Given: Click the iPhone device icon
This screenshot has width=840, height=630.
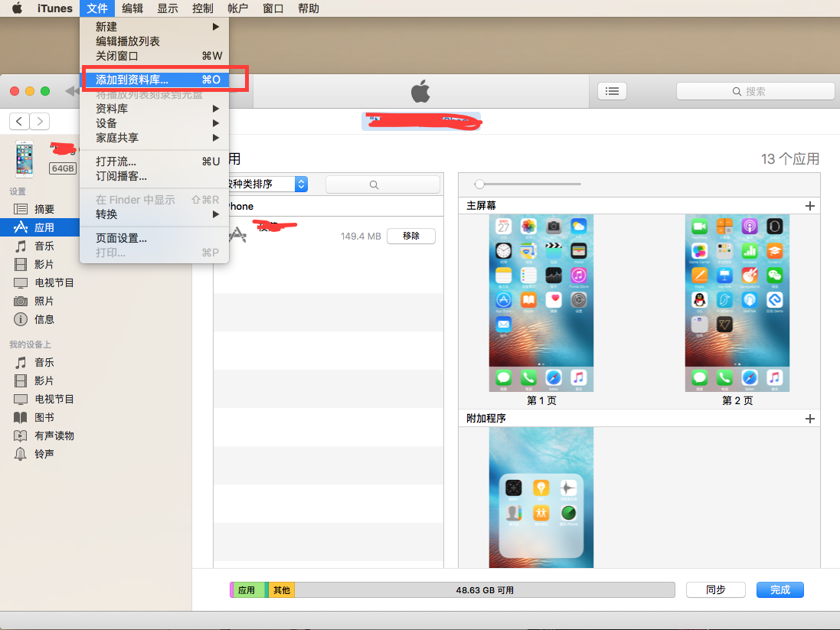Looking at the screenshot, I should 24,159.
